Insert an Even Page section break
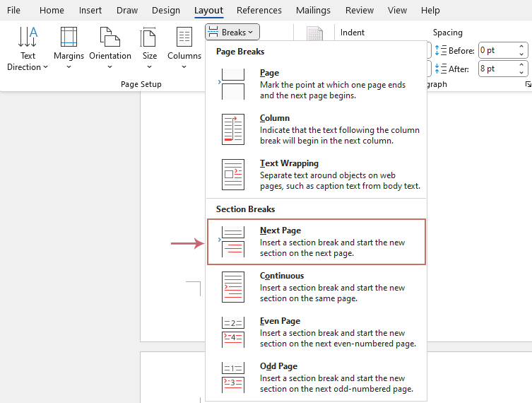The height and width of the screenshot is (403, 532). click(317, 332)
